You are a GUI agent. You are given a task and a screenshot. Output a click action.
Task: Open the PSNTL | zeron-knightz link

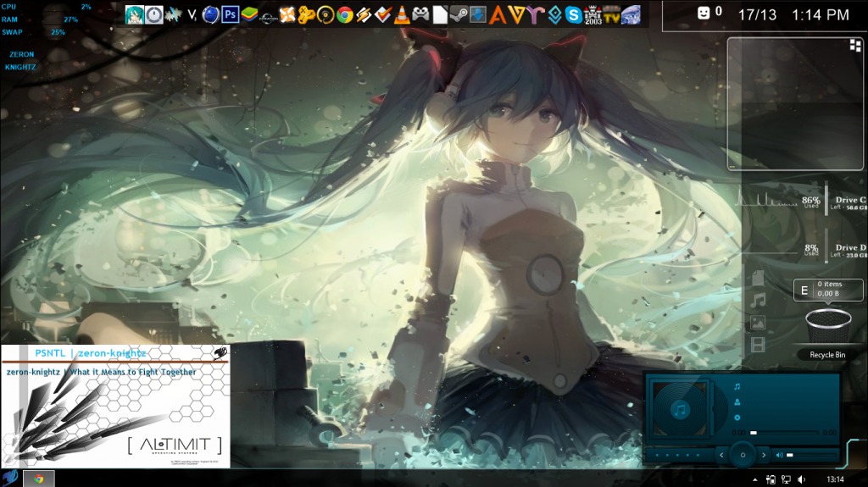90,353
